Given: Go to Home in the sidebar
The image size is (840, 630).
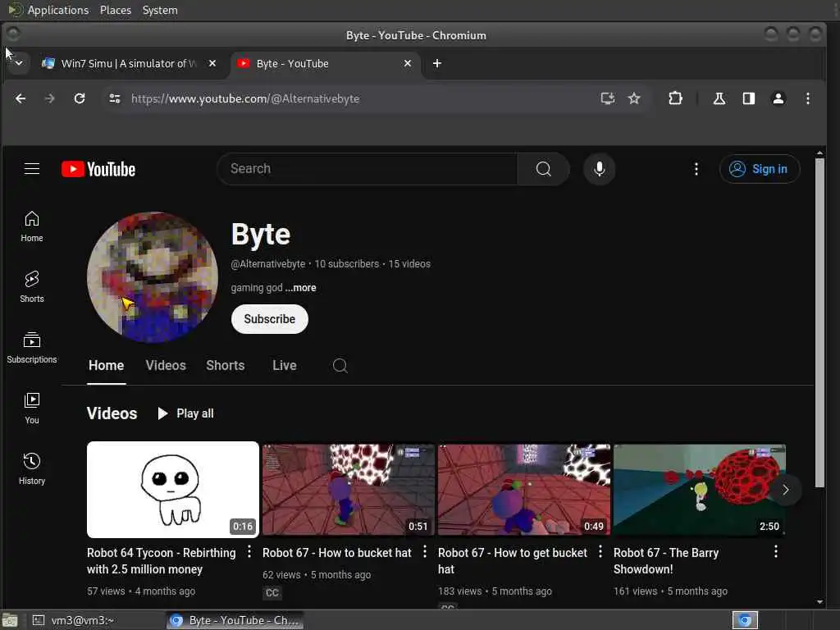Looking at the screenshot, I should pyautogui.click(x=32, y=226).
